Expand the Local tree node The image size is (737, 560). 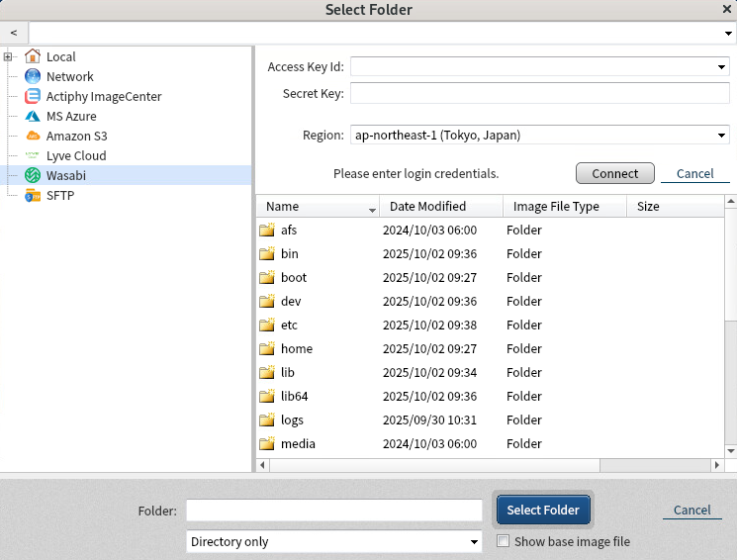(8, 56)
